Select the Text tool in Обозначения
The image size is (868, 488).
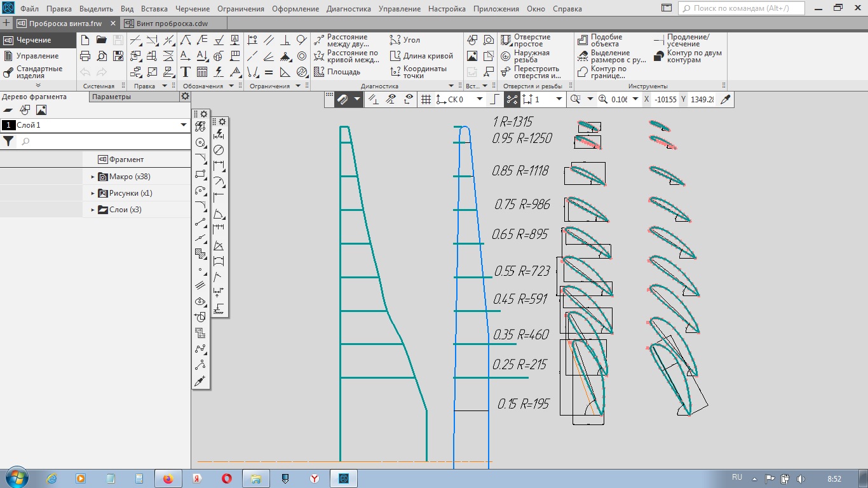pyautogui.click(x=186, y=72)
